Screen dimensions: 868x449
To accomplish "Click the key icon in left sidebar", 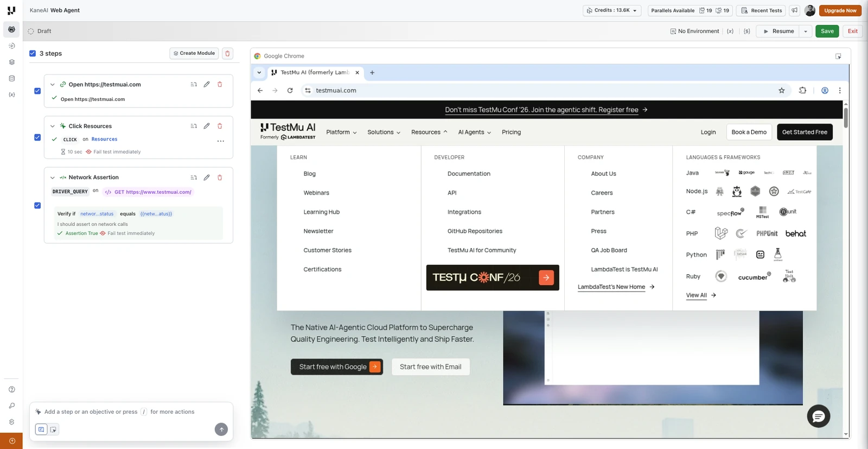I will click(11, 406).
